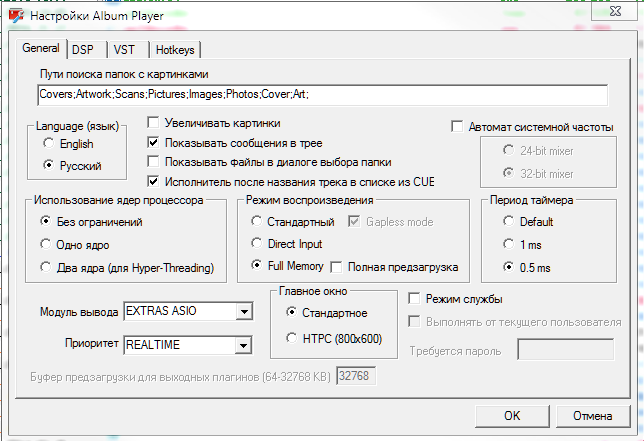Open the Приоритет dropdown arrow
Screen dimensions: 644x441
point(243,345)
